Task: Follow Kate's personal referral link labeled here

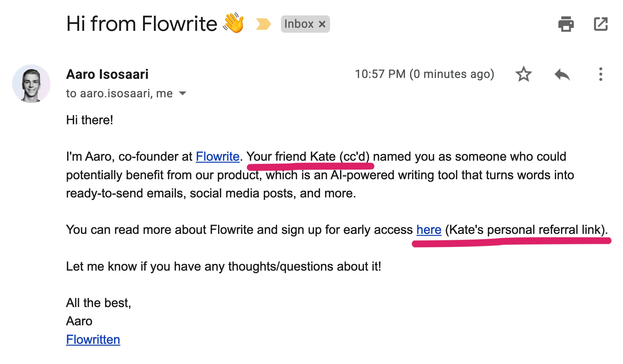Action: click(429, 229)
